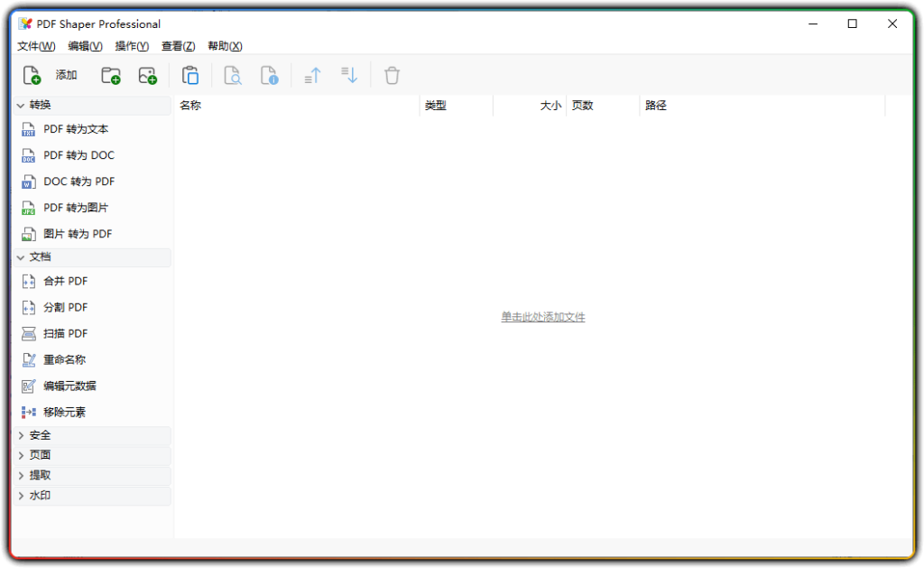Select 合并 PDF text label
The image size is (924, 568).
coord(65,282)
